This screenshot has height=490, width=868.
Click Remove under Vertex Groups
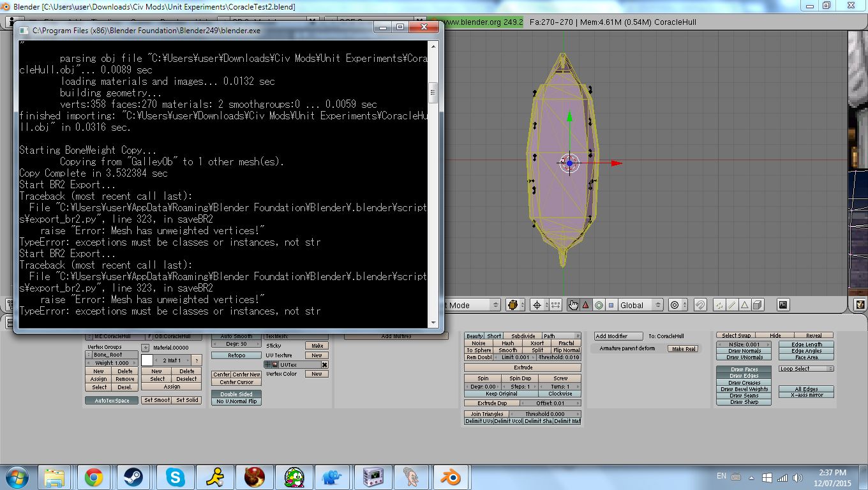pyautogui.click(x=125, y=379)
